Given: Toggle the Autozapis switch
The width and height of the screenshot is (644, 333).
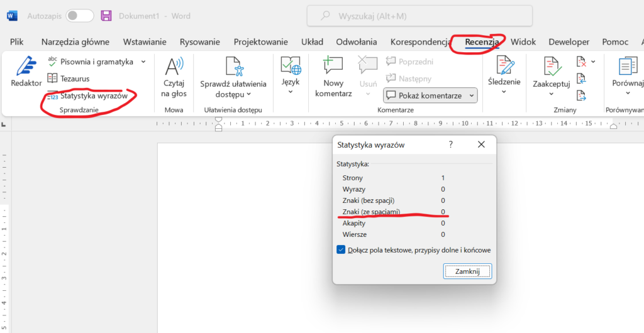Looking at the screenshot, I should [x=80, y=16].
